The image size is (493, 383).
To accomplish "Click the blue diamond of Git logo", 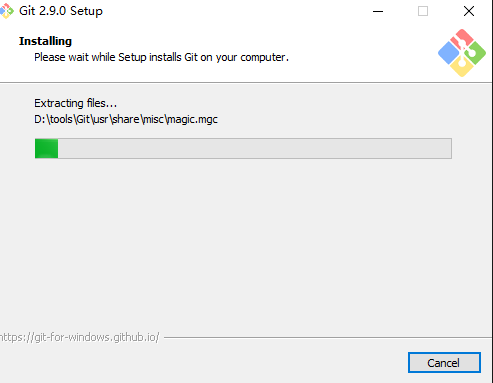I will [x=448, y=53].
